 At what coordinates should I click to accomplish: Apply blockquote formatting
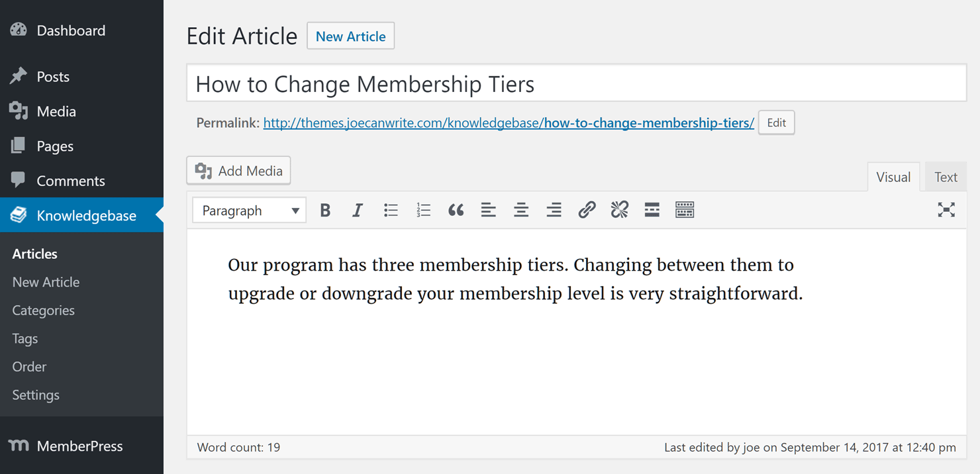[456, 211]
